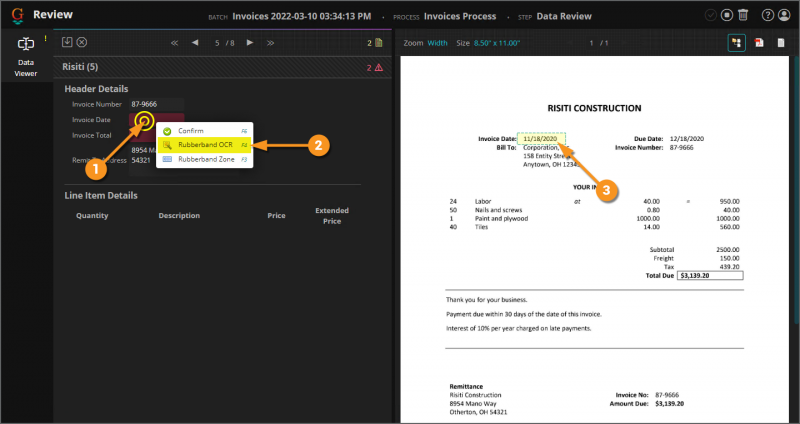Screen dimensions: 800x424
Task: Click the stop batch icon
Action: [727, 15]
